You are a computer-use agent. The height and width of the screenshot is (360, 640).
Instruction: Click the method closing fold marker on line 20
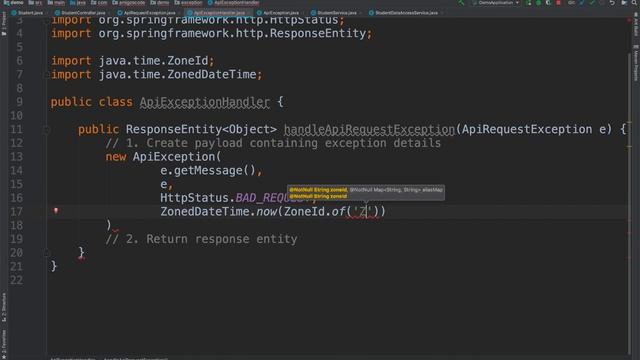pos(46,253)
